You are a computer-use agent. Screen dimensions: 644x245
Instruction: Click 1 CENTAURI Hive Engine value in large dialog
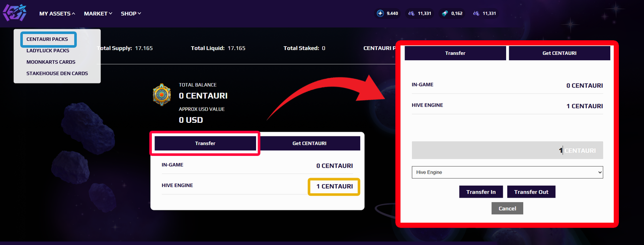click(585, 106)
